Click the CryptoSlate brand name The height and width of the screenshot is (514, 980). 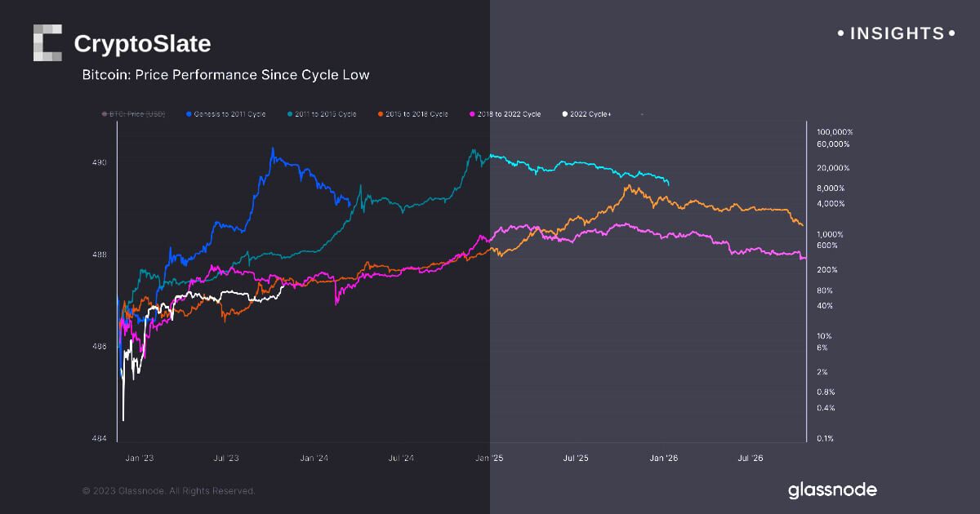(142, 43)
